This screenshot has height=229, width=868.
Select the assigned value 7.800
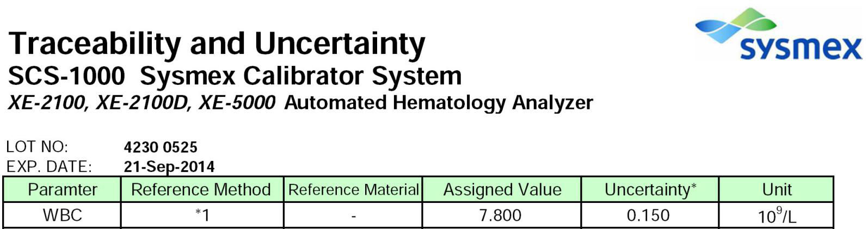(500, 215)
